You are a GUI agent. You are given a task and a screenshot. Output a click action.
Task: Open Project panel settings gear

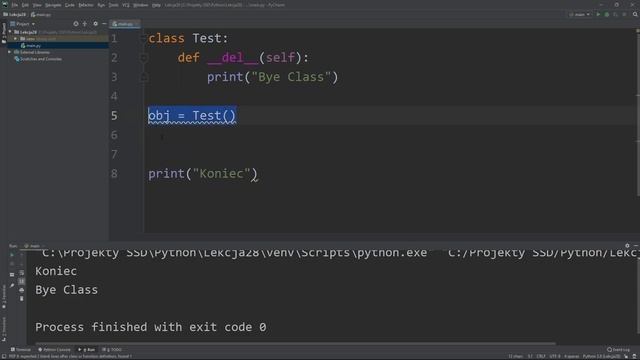pos(96,24)
